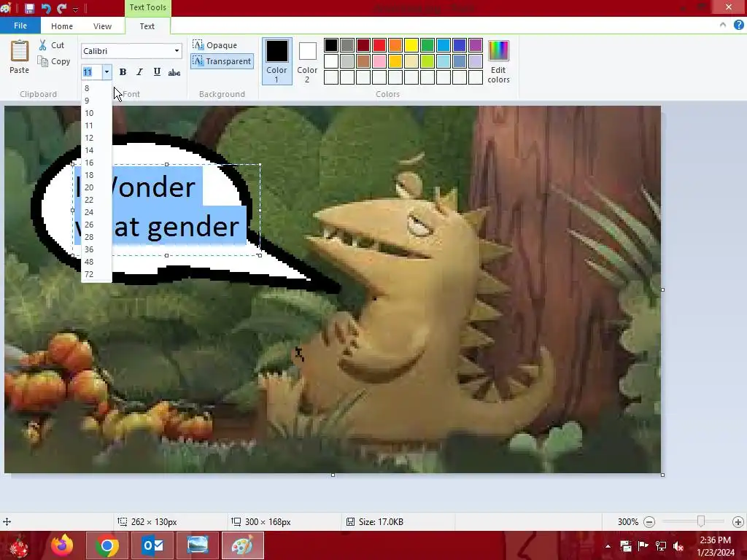The height and width of the screenshot is (560, 747).
Task: Click the Text Tools contextual tab header
Action: [x=147, y=7]
